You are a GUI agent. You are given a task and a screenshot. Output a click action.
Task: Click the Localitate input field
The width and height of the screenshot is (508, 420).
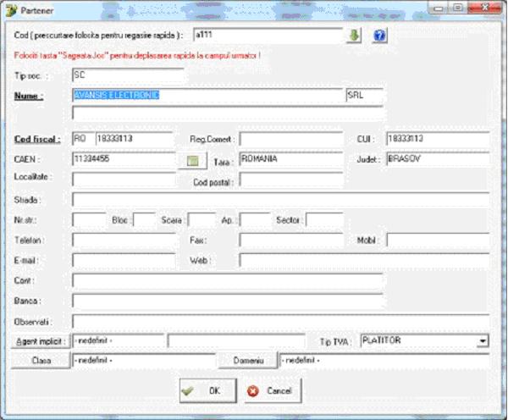point(124,179)
